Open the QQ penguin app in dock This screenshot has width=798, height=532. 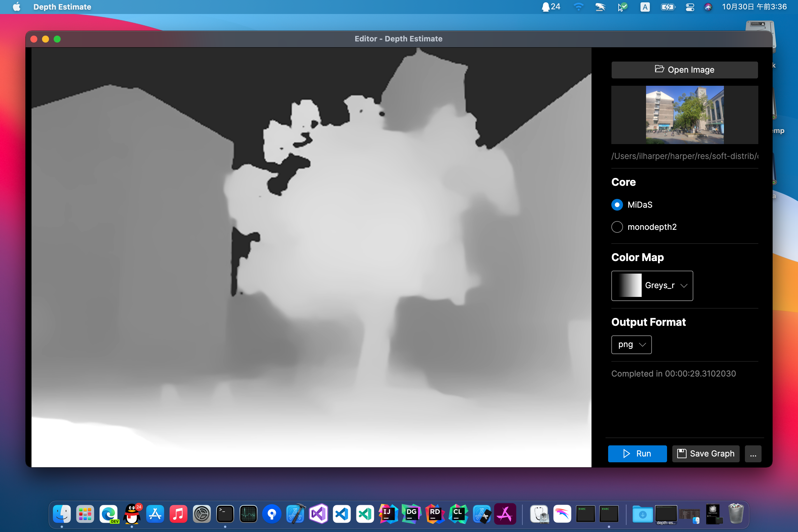tap(132, 514)
